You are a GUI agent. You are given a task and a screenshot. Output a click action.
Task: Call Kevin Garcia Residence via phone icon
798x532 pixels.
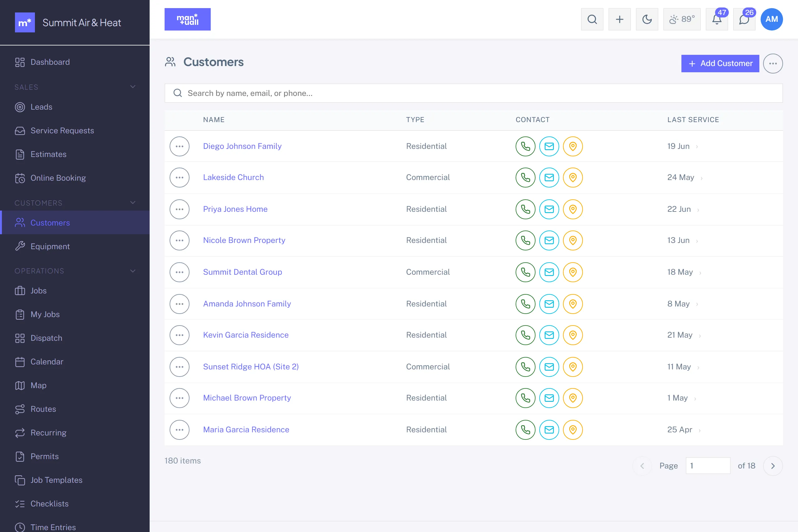click(525, 335)
